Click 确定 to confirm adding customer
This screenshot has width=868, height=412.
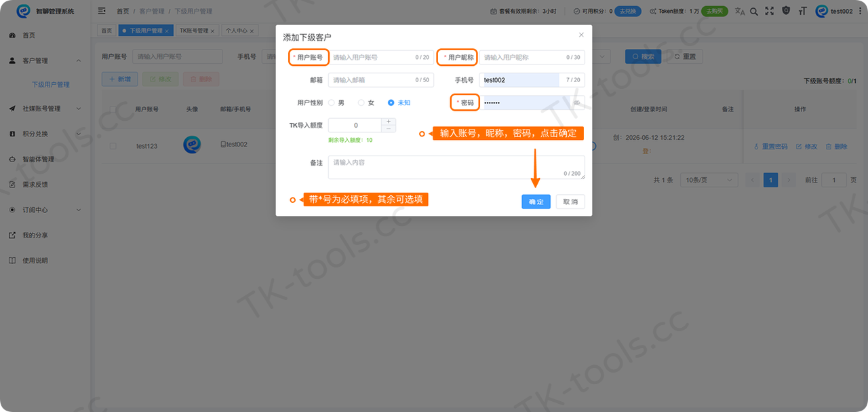point(536,202)
